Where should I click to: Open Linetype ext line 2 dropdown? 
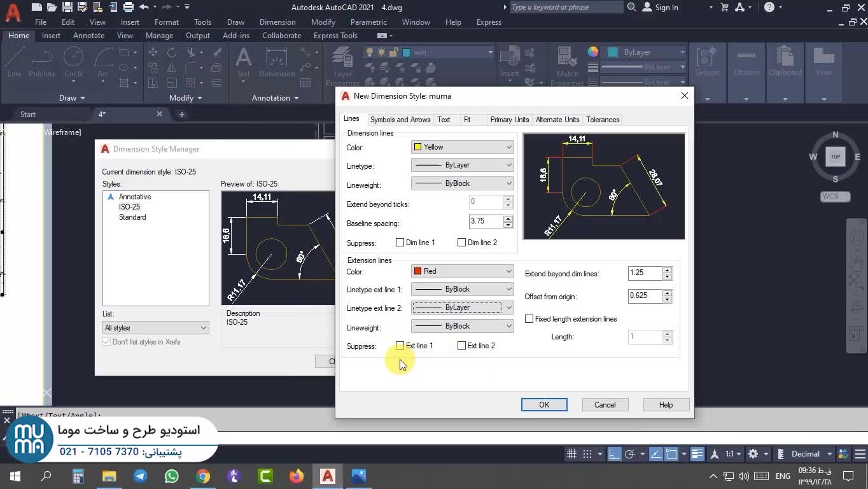click(462, 308)
